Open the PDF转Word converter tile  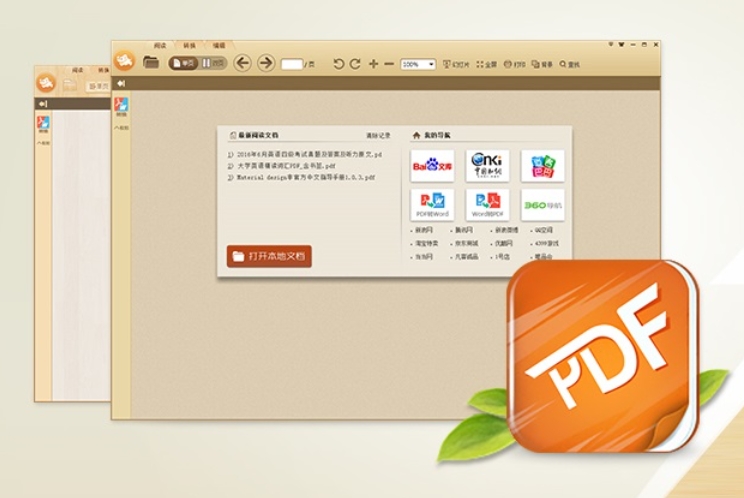click(x=432, y=205)
